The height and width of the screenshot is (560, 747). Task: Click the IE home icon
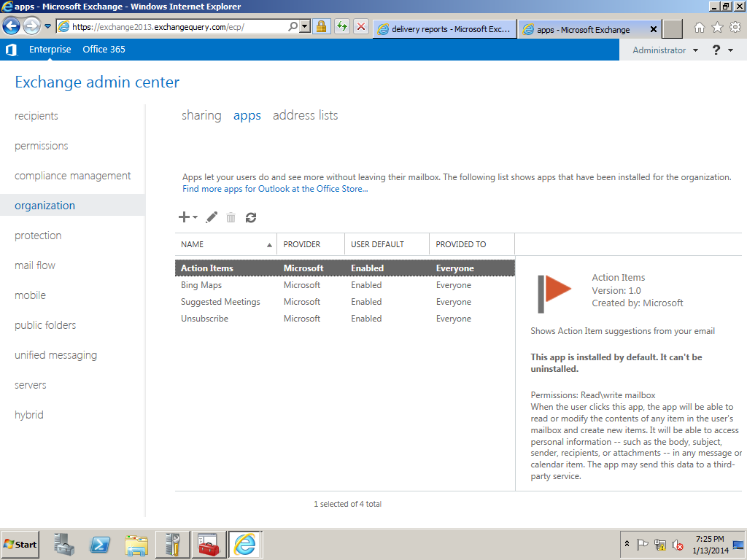click(x=700, y=28)
